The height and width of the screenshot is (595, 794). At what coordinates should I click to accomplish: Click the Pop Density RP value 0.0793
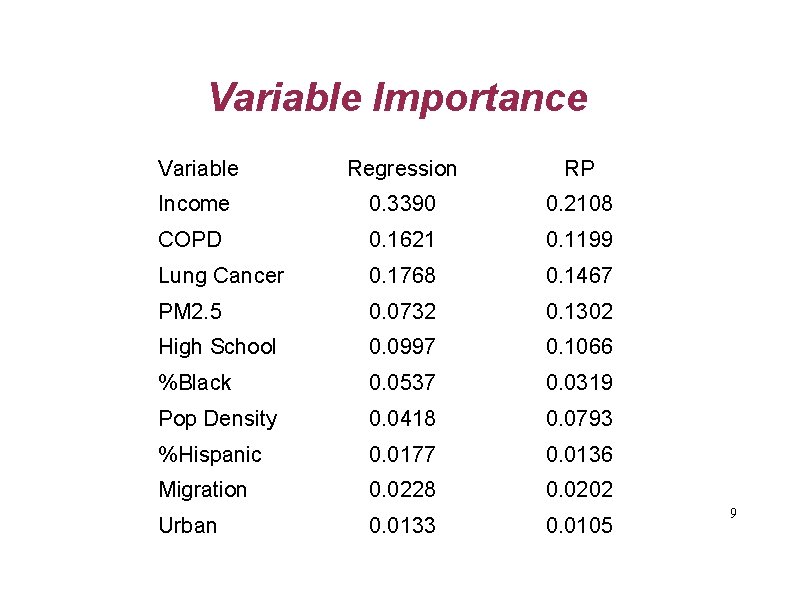point(579,419)
